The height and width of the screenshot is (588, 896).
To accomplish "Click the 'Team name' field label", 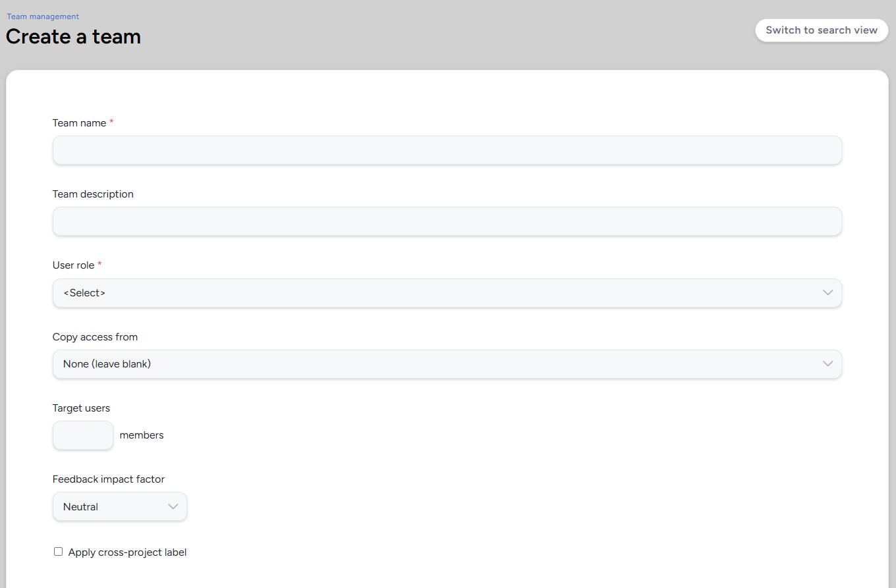I will tap(79, 123).
